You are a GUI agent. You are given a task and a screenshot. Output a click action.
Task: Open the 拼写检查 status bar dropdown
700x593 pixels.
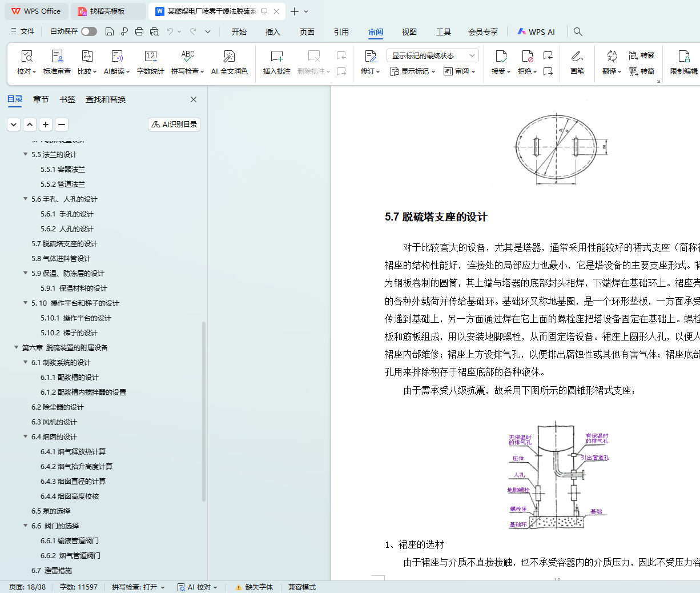(x=138, y=587)
